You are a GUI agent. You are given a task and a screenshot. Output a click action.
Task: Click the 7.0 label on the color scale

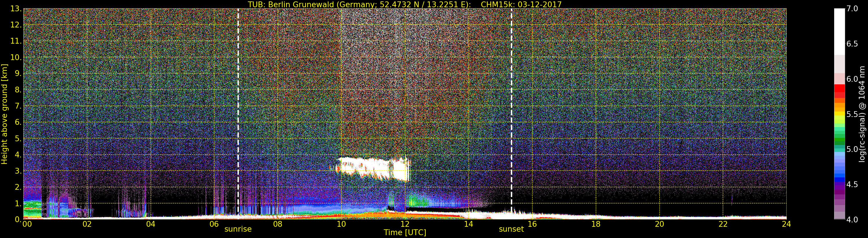pos(852,9)
